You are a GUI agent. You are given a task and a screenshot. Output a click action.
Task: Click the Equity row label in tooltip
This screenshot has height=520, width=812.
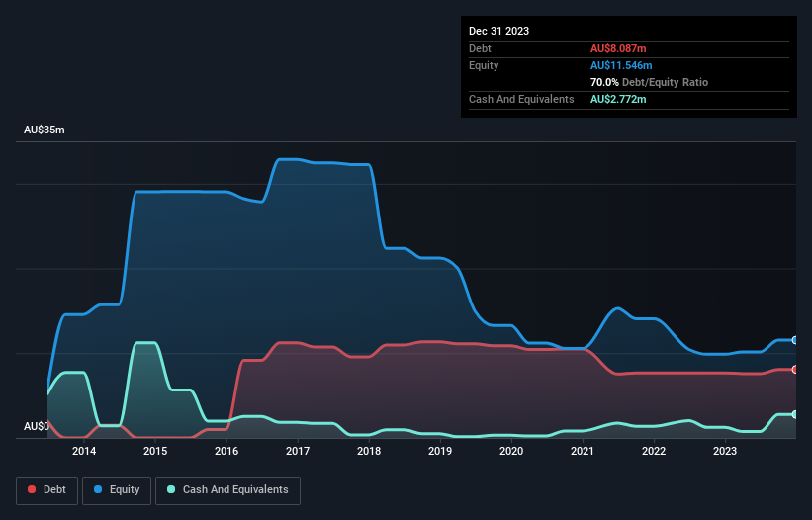484,65
